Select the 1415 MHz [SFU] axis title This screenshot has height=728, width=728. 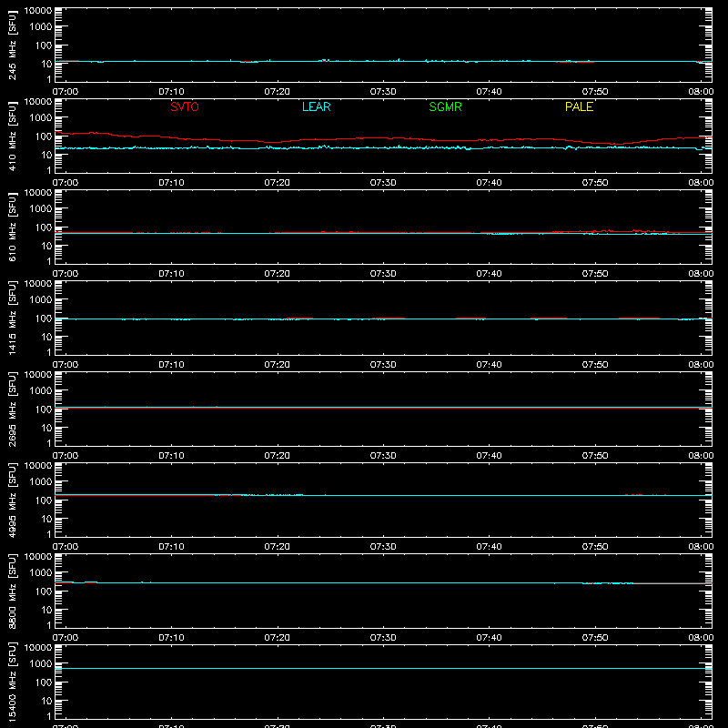click(12, 318)
